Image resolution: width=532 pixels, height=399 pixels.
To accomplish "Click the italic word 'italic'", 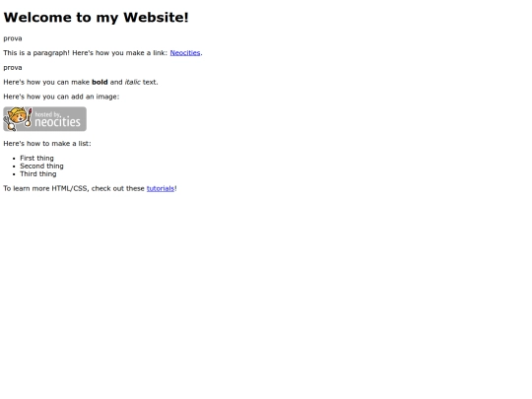I will click(132, 82).
